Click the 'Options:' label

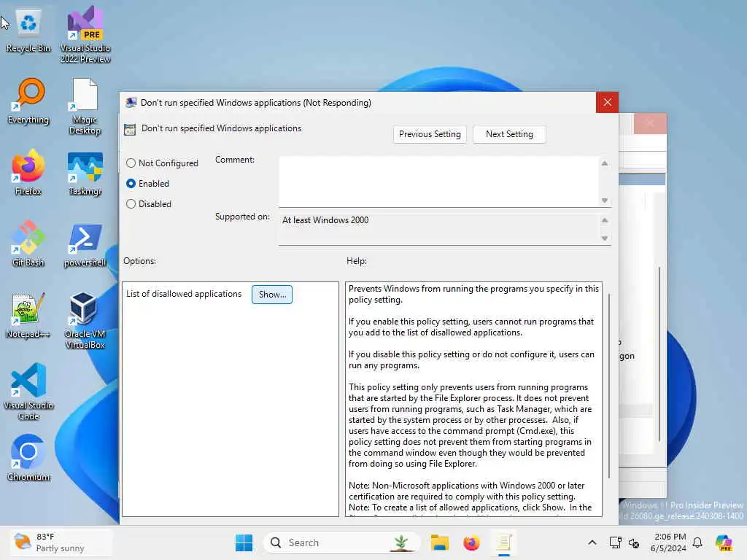(139, 261)
